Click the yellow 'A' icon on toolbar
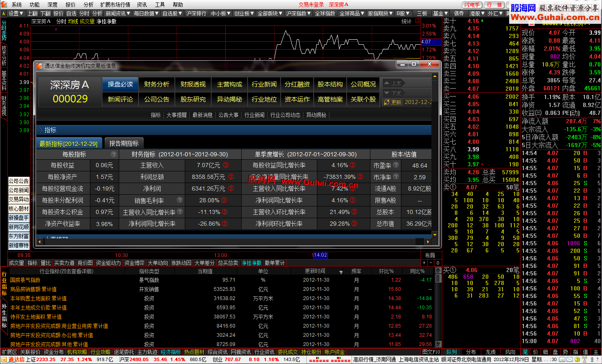 [x=4, y=13]
